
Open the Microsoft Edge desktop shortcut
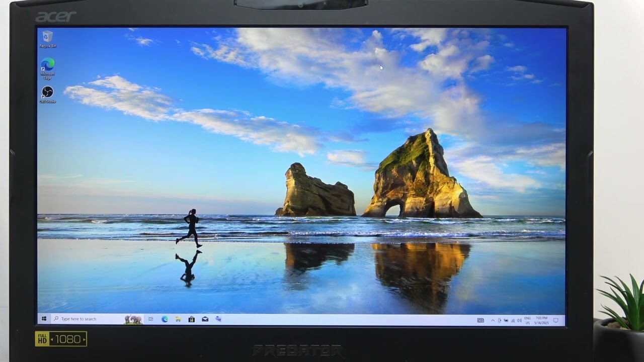(x=48, y=68)
